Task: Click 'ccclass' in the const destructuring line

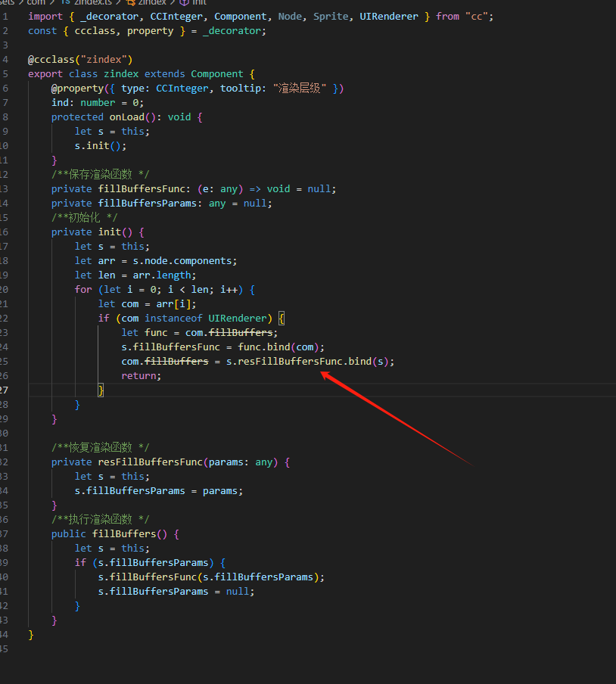Action: click(95, 31)
